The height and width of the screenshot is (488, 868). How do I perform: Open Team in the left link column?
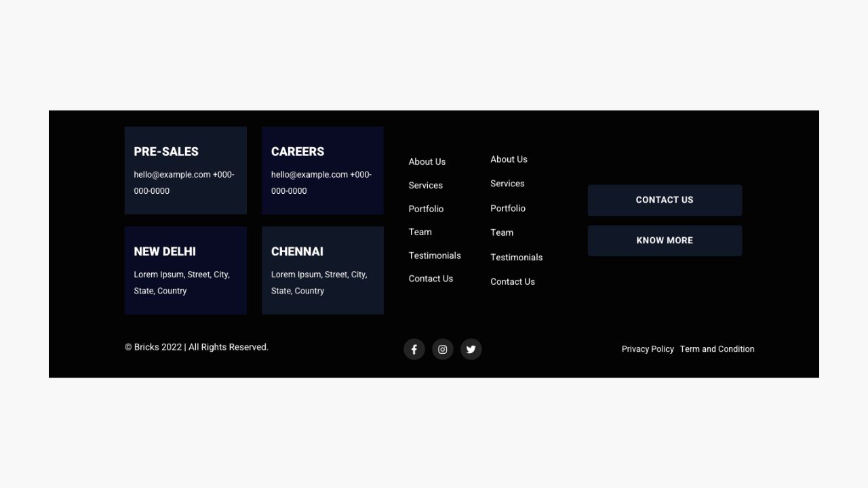click(x=420, y=232)
